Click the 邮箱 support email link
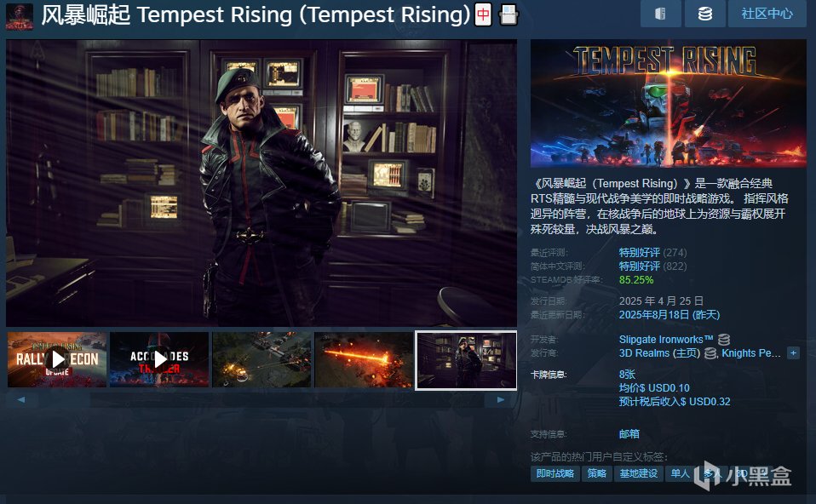This screenshot has height=504, width=816. click(x=629, y=434)
